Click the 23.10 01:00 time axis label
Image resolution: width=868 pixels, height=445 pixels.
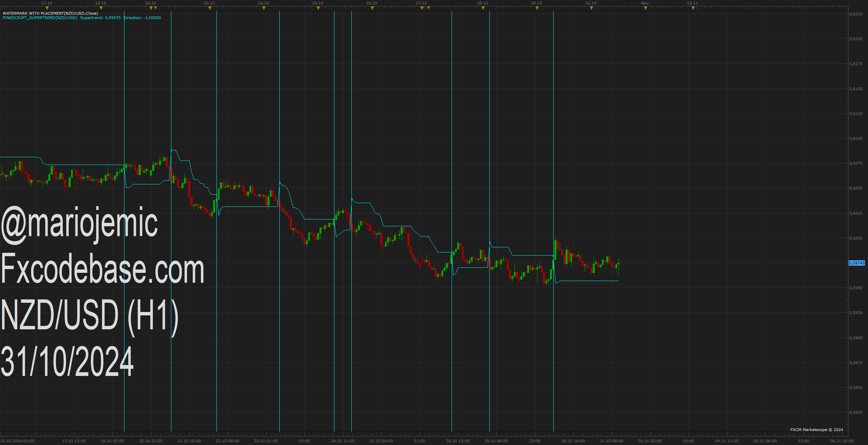point(266,441)
